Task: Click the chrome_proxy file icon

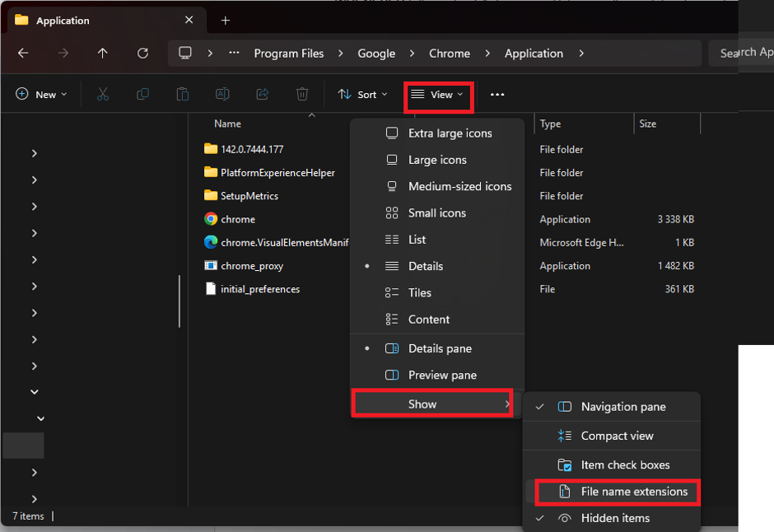Action: (211, 265)
